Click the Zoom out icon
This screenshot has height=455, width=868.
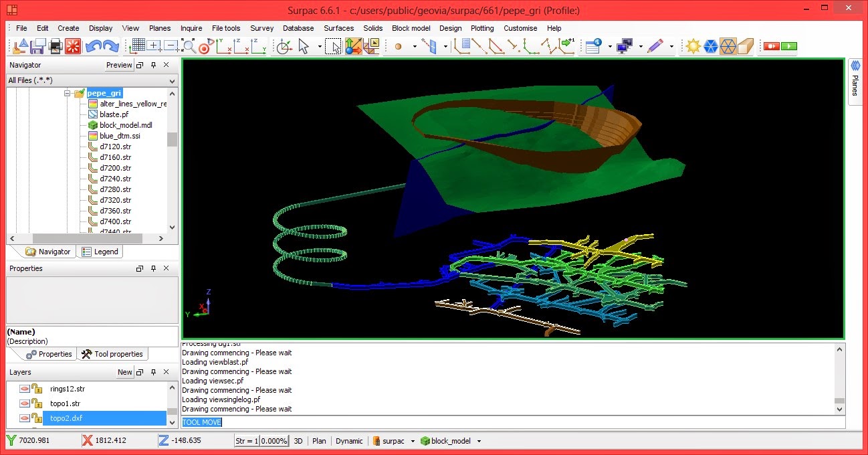[x=171, y=46]
